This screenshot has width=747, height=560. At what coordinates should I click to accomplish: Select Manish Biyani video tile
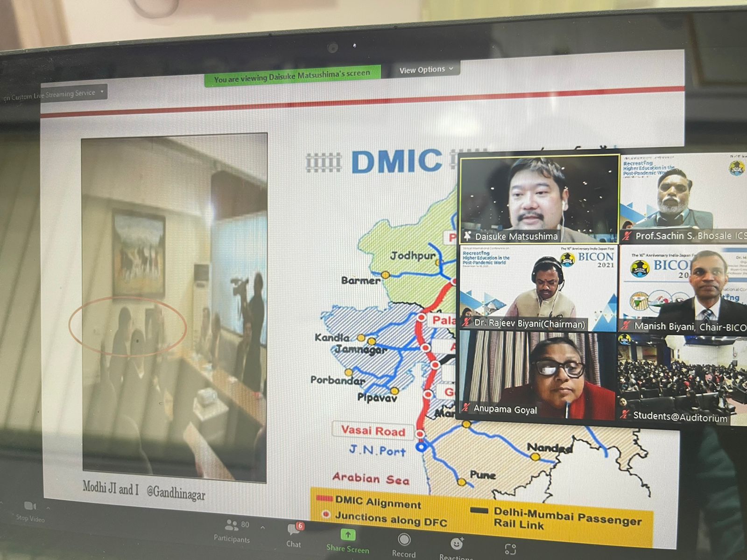(x=683, y=289)
